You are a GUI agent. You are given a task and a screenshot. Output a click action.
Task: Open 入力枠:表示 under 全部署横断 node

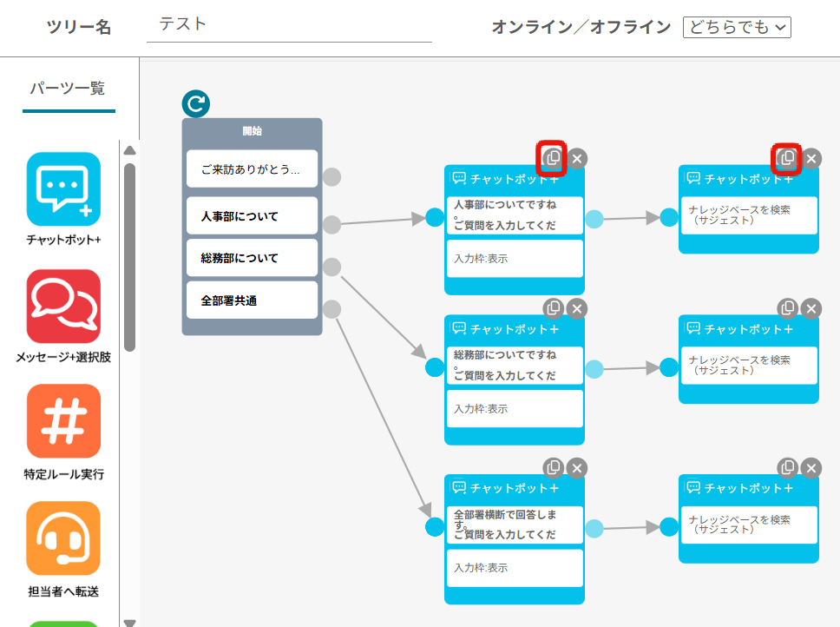click(515, 568)
